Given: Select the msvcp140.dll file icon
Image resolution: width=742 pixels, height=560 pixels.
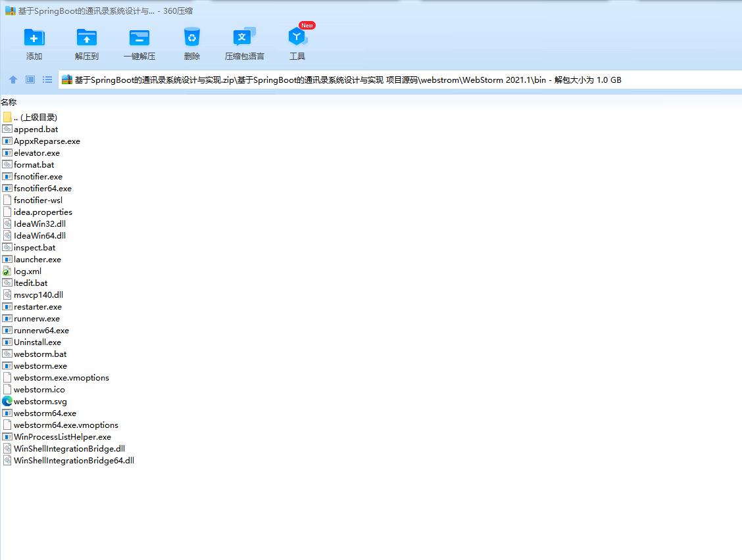Looking at the screenshot, I should pos(7,294).
